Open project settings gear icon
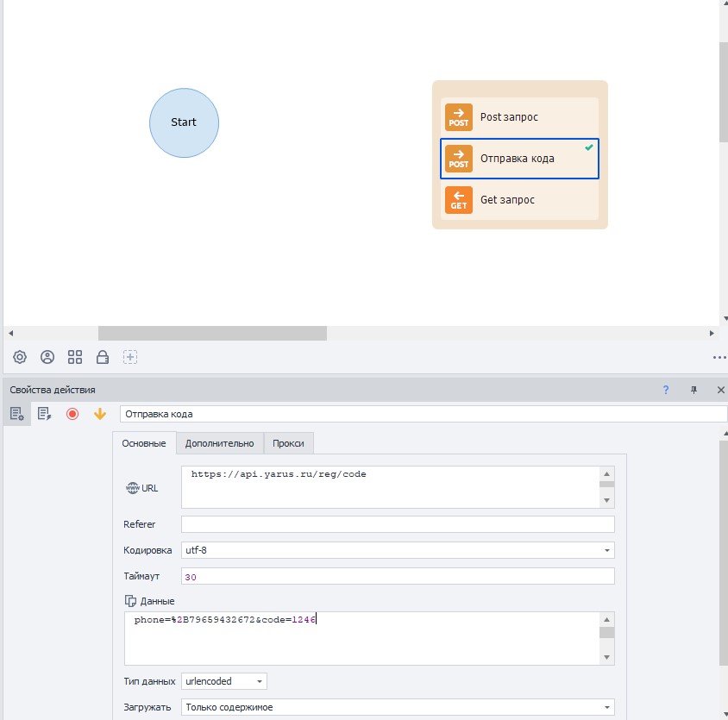The height and width of the screenshot is (720, 728). tap(20, 357)
